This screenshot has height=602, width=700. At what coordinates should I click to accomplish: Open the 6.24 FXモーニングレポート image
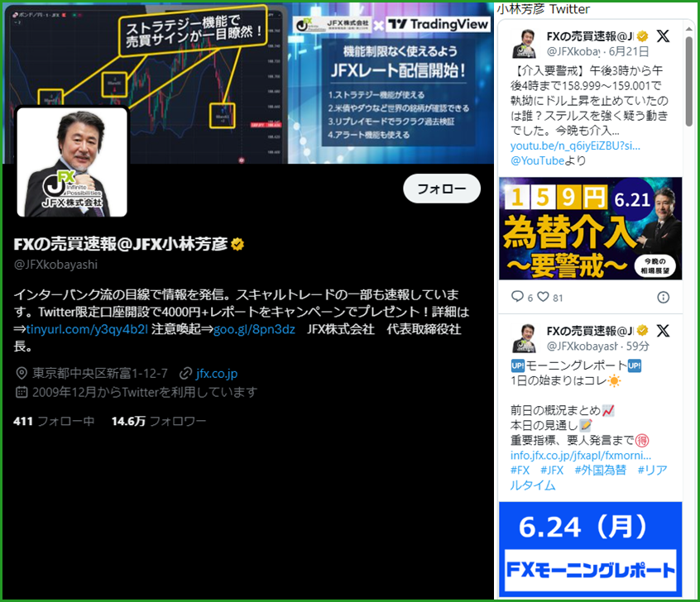pos(590,549)
